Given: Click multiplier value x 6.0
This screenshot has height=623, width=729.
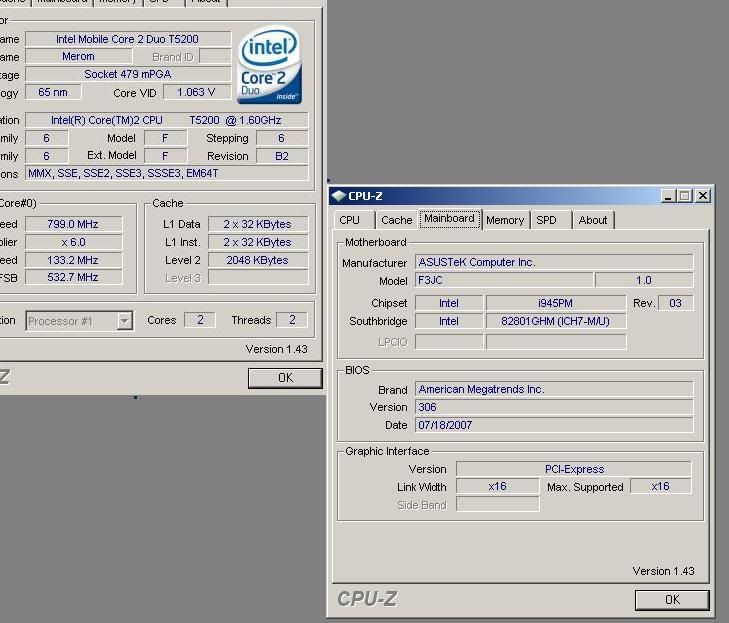Looking at the screenshot, I should pos(73,242).
